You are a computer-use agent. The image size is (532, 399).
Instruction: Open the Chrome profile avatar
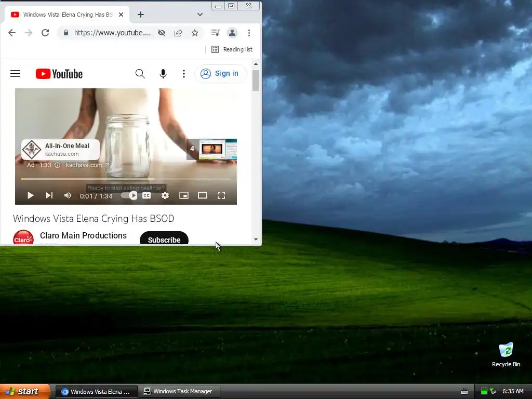(x=232, y=33)
